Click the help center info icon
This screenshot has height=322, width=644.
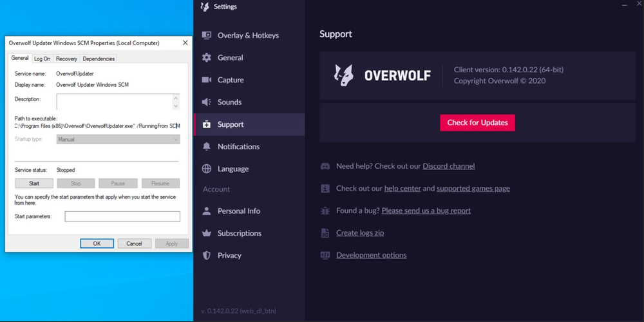325,189
